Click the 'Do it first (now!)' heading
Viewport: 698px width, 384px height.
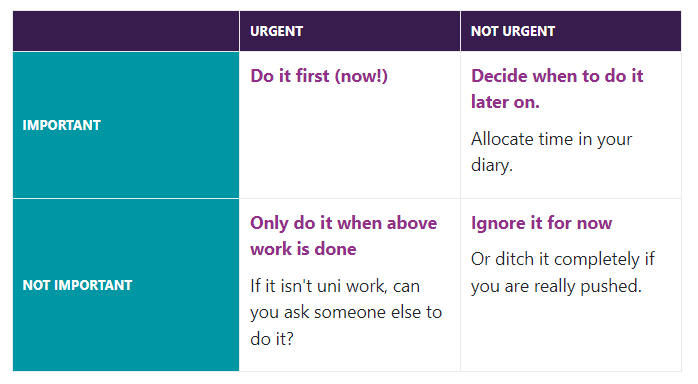319,76
